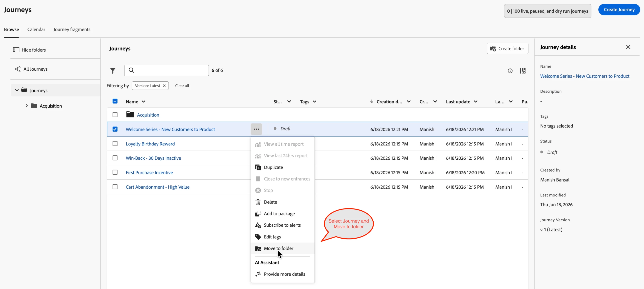Open the Name column dropdown
The image size is (644, 289).
tap(144, 101)
